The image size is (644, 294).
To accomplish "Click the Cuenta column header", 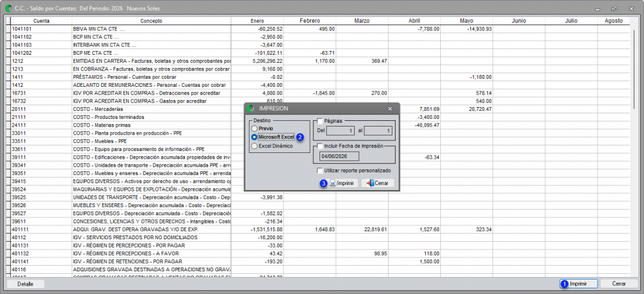I will [42, 21].
